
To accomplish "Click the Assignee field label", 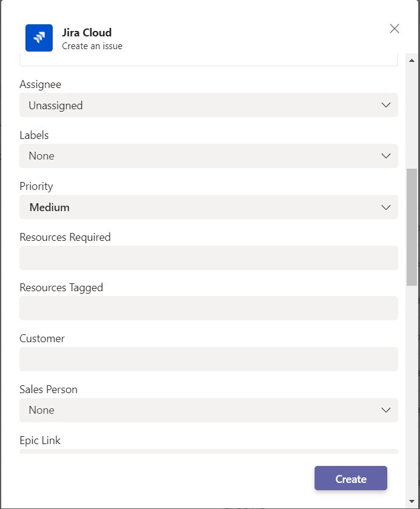I will pos(40,84).
